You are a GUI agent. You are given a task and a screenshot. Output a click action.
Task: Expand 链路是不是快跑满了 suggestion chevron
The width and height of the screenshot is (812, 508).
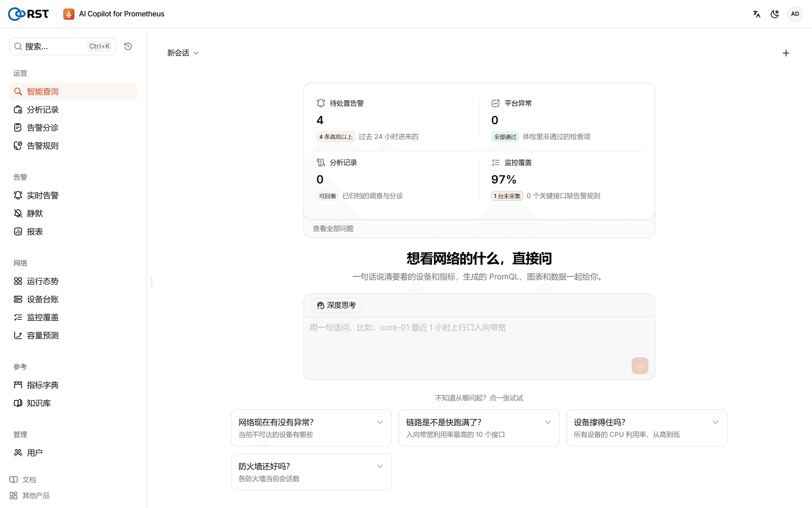pyautogui.click(x=548, y=422)
